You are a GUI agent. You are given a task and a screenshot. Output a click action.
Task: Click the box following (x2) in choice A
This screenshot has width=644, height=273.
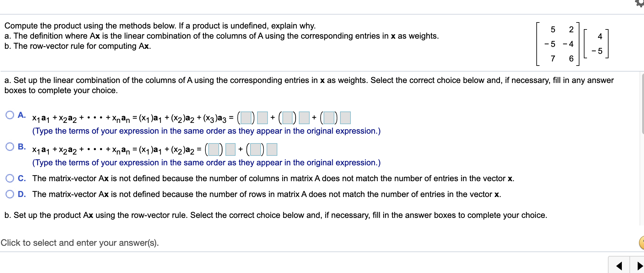pyautogui.click(x=304, y=118)
